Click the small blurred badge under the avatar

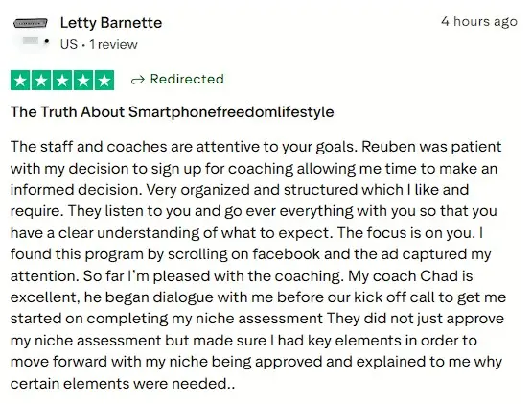[x=31, y=41]
